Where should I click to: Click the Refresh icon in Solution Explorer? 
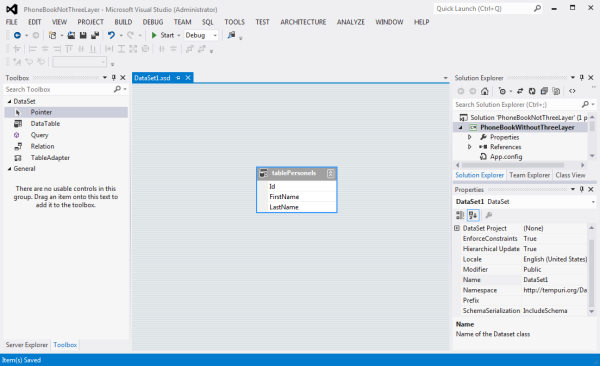point(532,91)
